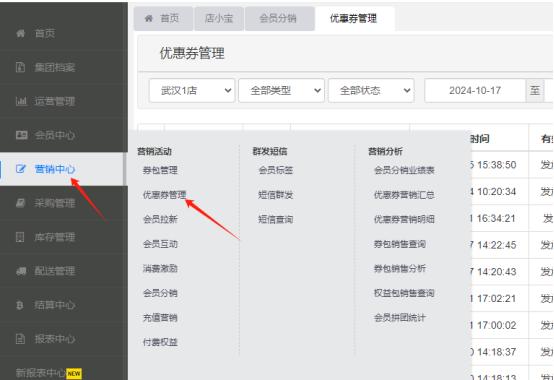Screen dimensions: 554x380
Task: Click the 库存管理 building icon
Action: (20, 237)
